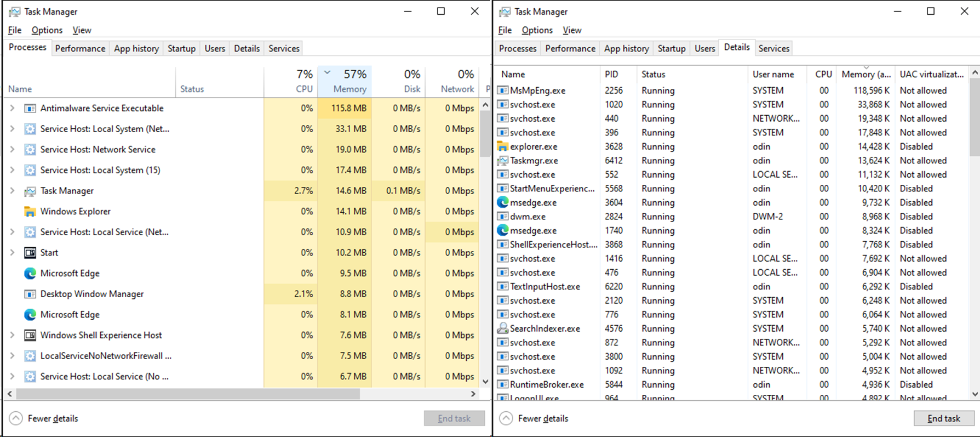The width and height of the screenshot is (980, 437).
Task: Select the svchost.exe row with PID 1020
Action: (732, 105)
